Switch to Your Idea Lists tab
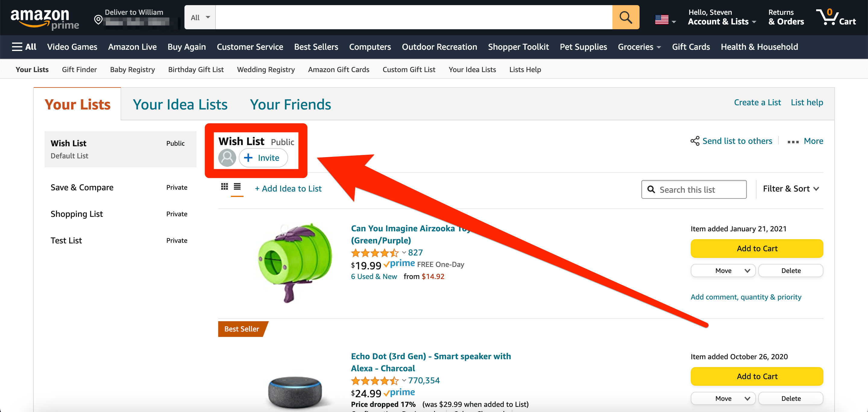Image resolution: width=868 pixels, height=412 pixels. (180, 105)
